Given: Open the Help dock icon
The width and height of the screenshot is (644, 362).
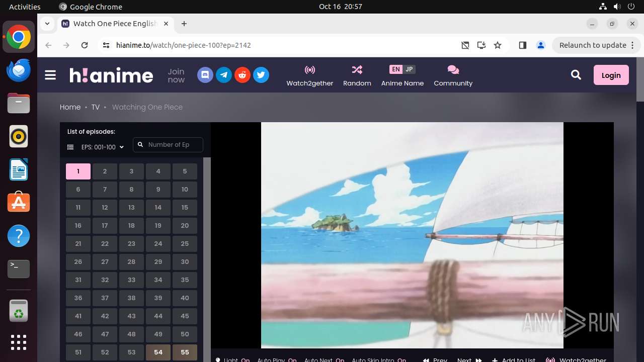Looking at the screenshot, I should [x=19, y=236].
